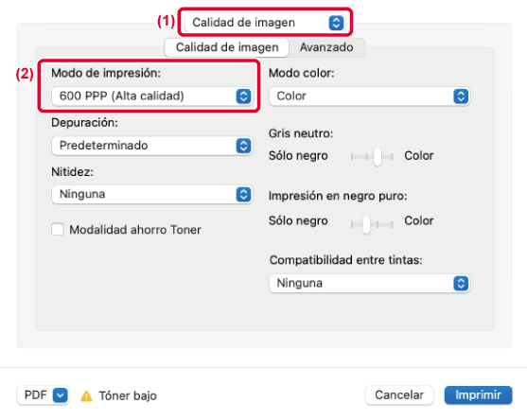527x420 pixels.
Task: Click arrows on top Calidad de imagen popup
Action: (x=336, y=23)
